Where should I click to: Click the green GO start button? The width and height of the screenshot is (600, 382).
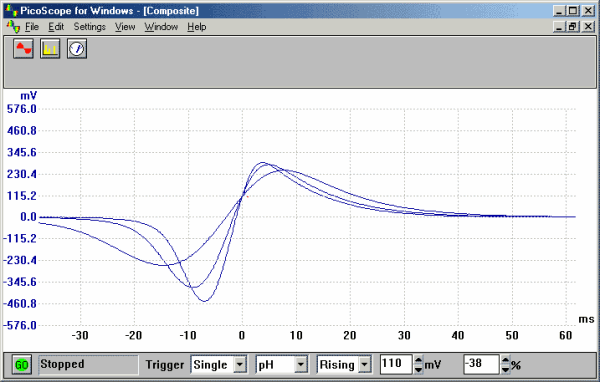[22, 365]
